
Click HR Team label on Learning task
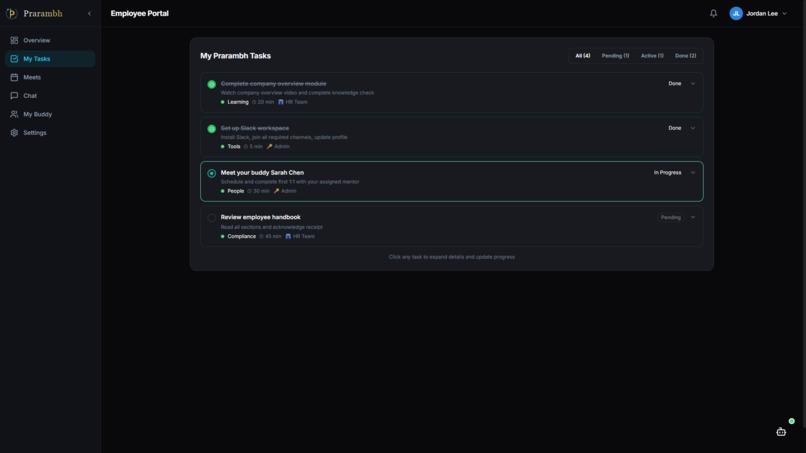(x=292, y=102)
